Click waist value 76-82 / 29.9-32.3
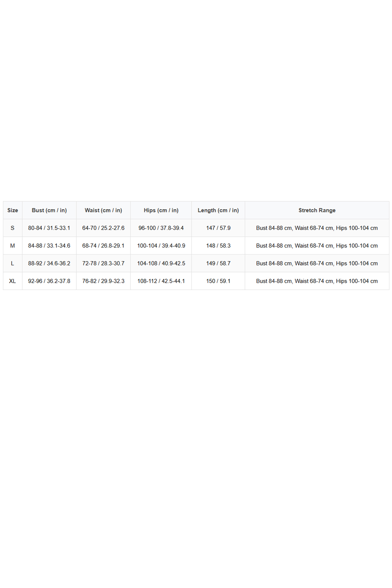The image size is (392, 588). [103, 281]
